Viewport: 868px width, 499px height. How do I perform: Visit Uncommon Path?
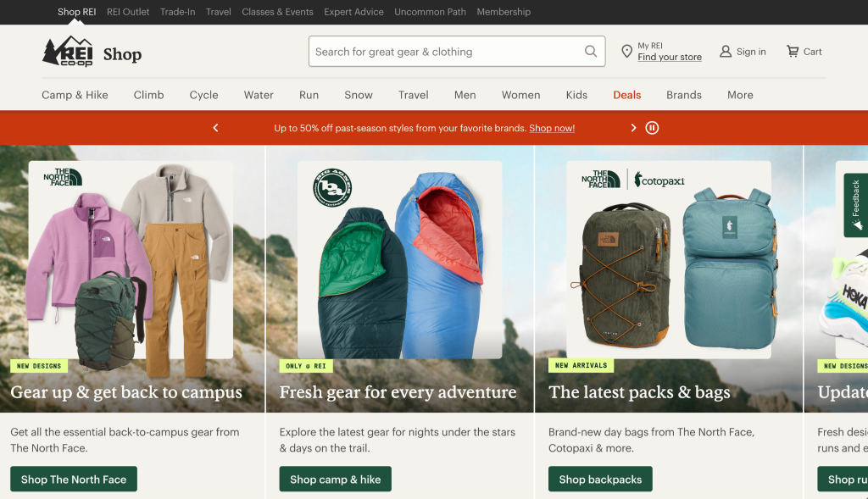point(430,12)
